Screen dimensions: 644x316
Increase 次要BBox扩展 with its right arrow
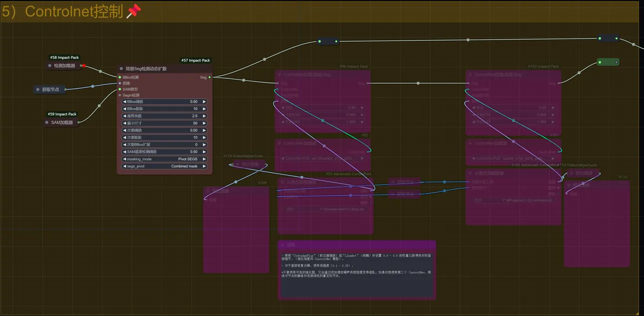[204, 144]
